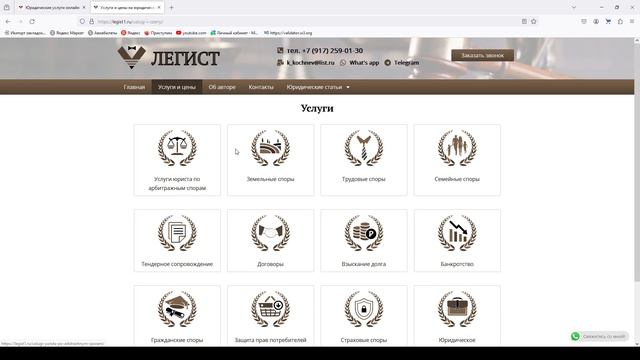Open the validator.w3.org bookmark
640x360 pixels.
click(x=288, y=33)
